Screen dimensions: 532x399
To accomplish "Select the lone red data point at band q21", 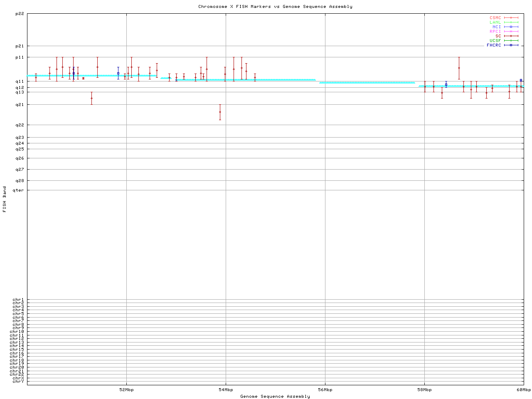I will [91, 98].
